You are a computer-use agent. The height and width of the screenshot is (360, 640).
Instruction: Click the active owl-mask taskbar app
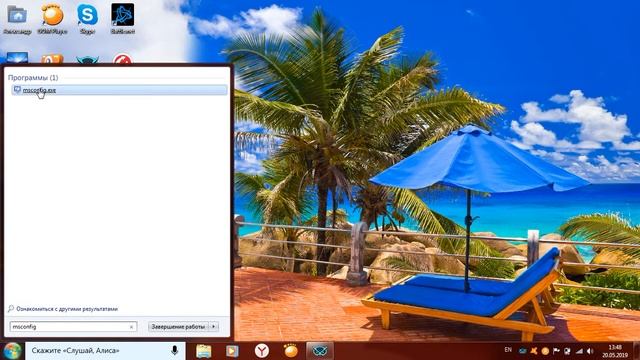(x=320, y=351)
